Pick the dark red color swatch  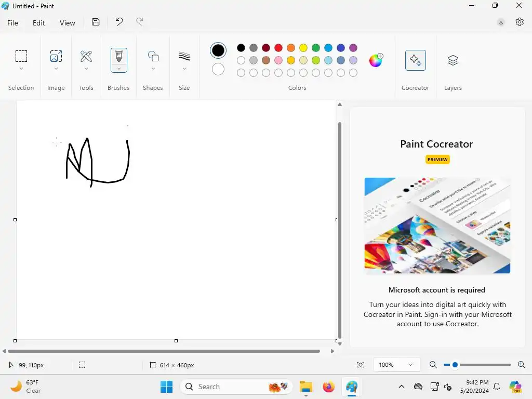click(266, 48)
